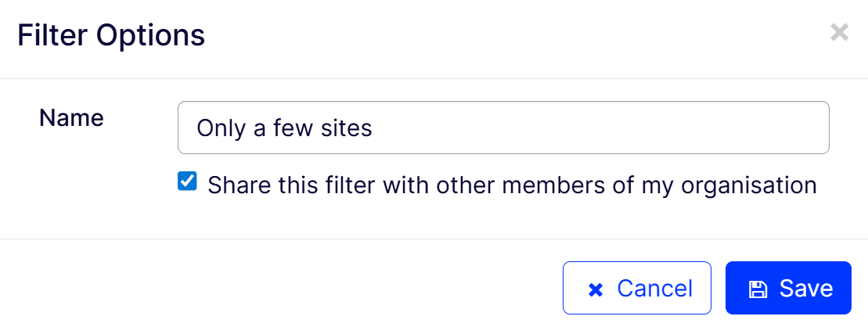Click the floppy disk icon on Save

[758, 289]
